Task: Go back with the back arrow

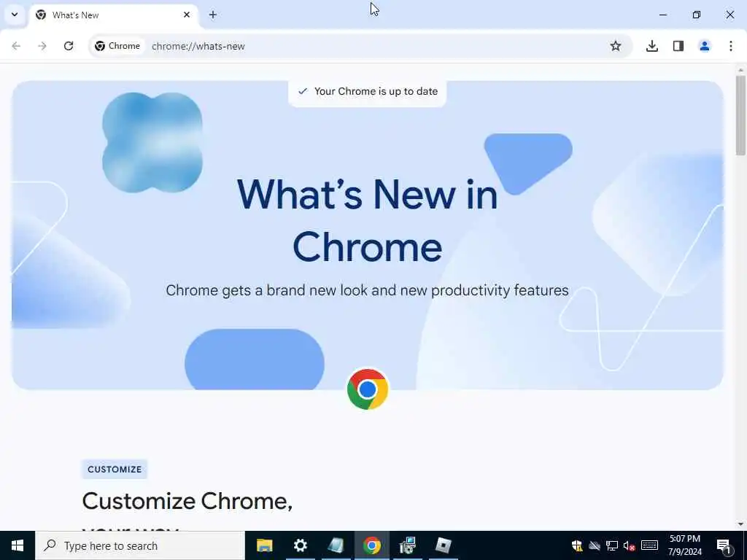Action: point(16,46)
